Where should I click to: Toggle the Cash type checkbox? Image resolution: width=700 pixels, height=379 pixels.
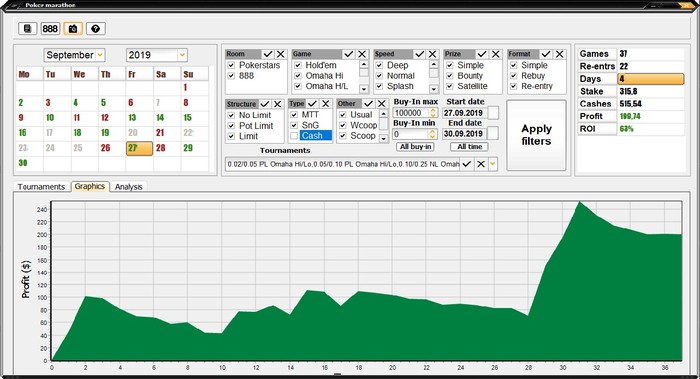294,136
